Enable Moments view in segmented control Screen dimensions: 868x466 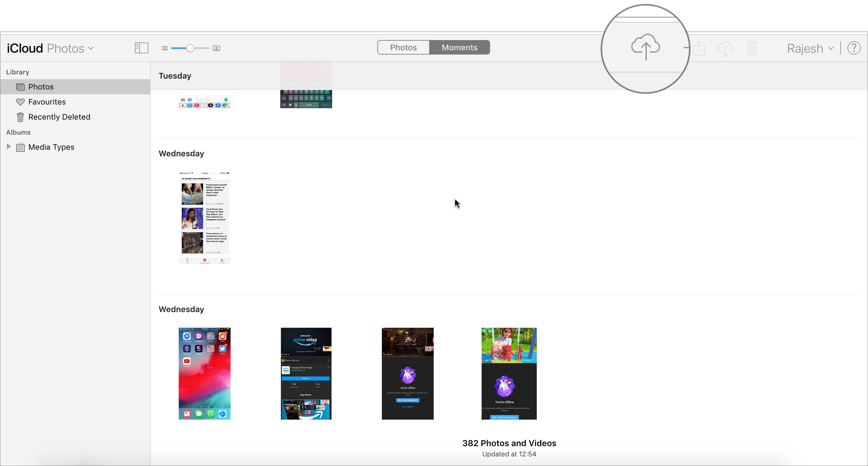(459, 47)
